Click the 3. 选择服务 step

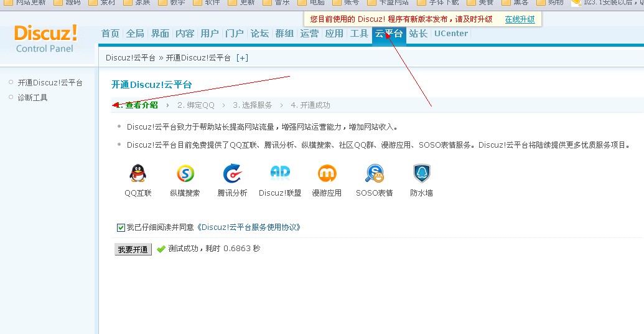tap(253, 105)
